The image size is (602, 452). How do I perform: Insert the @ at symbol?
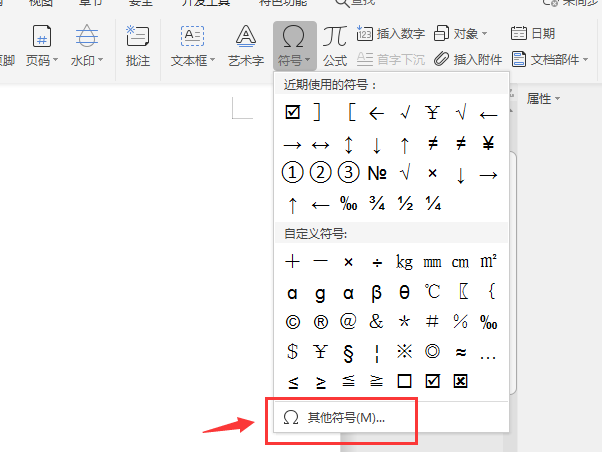(348, 321)
